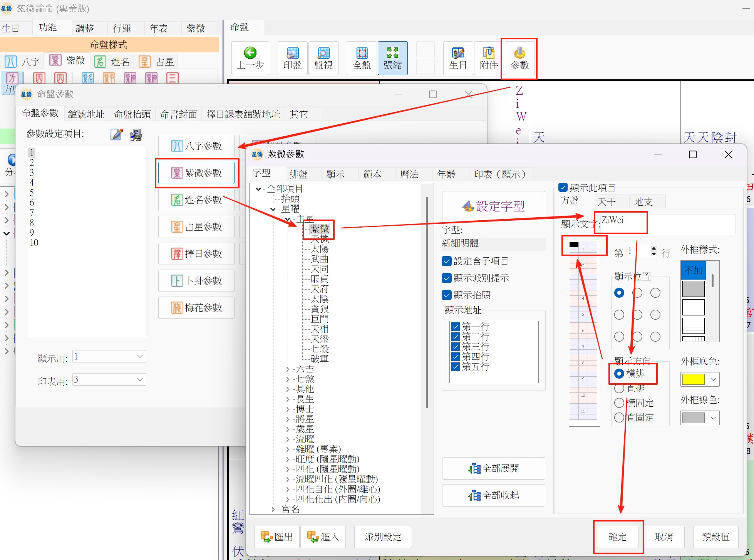Click the edit pencil icon beside 參數設定項目
The width and height of the screenshot is (754, 560).
coord(116,134)
